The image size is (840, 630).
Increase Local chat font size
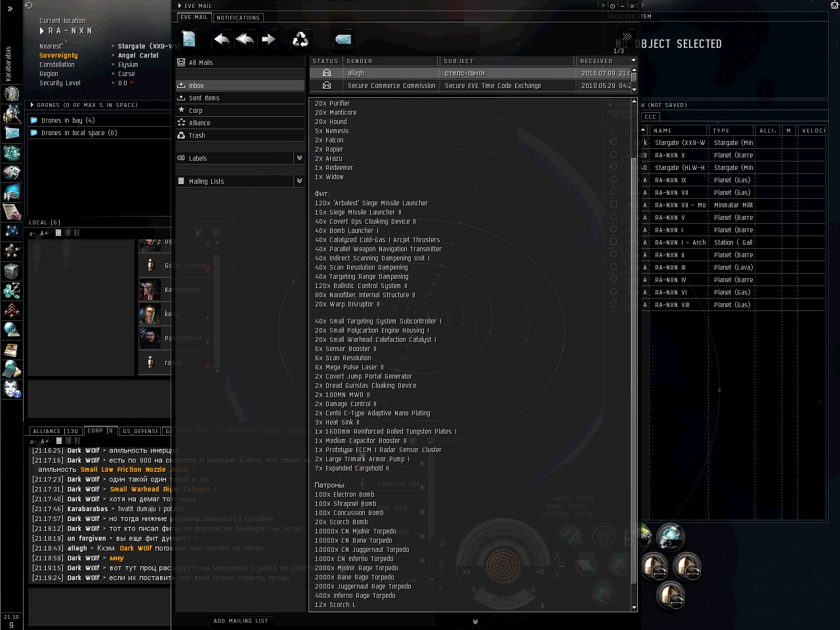(44, 233)
